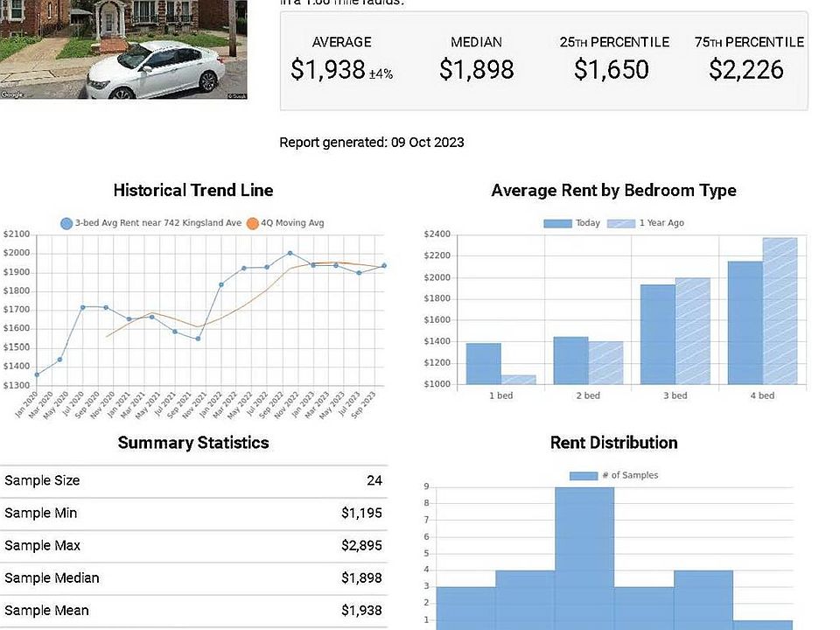Click the 1 bed 1 Year Ago bar
This screenshot has width=840, height=630.
tap(519, 379)
